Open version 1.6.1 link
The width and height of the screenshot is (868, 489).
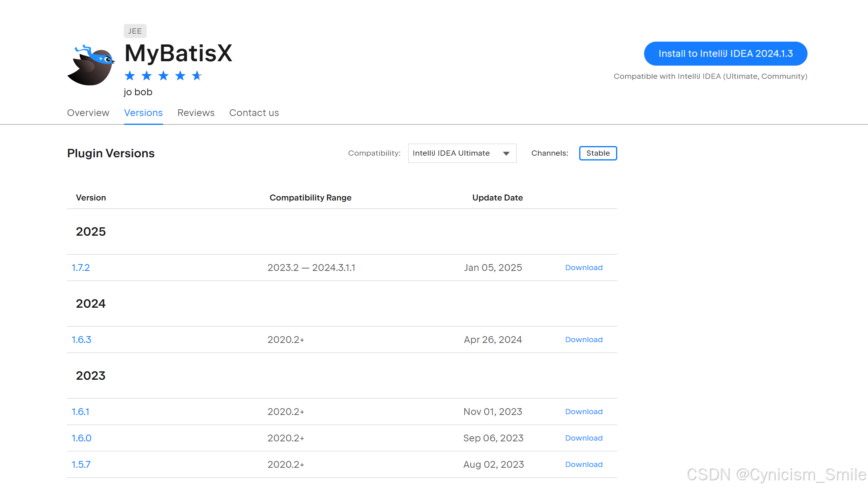[81, 412]
